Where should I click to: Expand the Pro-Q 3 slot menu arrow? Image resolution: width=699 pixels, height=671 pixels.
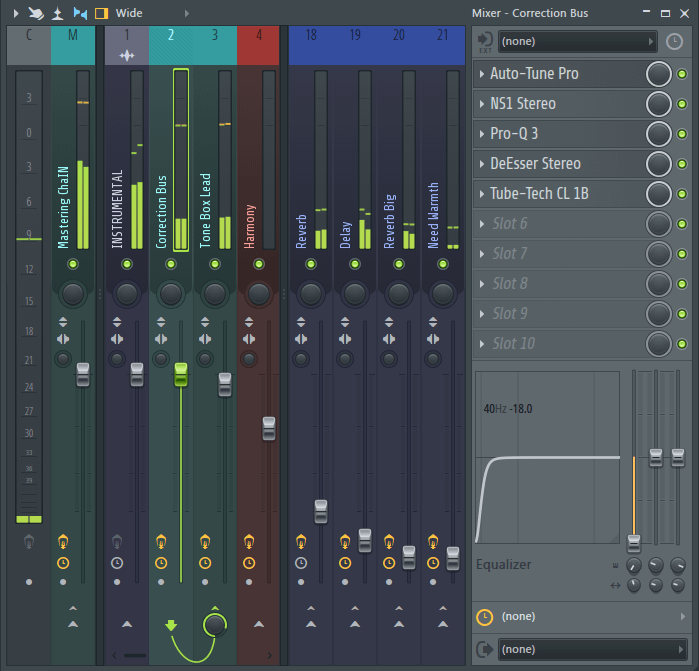(x=482, y=134)
